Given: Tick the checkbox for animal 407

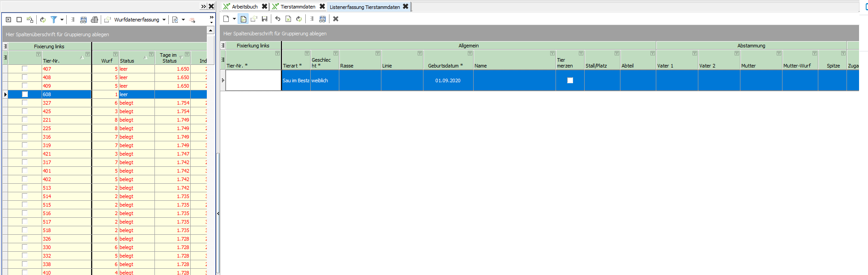Looking at the screenshot, I should (x=25, y=69).
